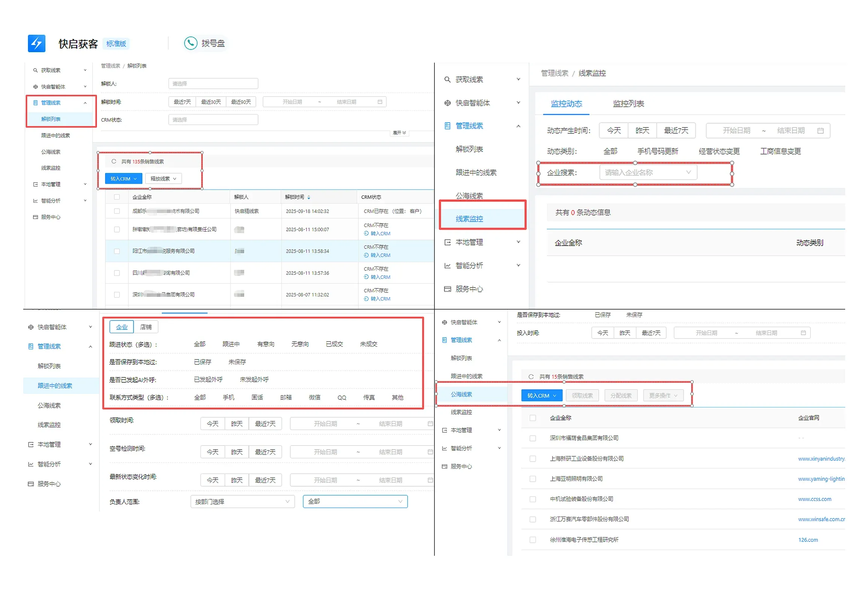Select 有意向 in 跟进状态 filter
Viewport: 868px width, 591px height.
tap(265, 344)
